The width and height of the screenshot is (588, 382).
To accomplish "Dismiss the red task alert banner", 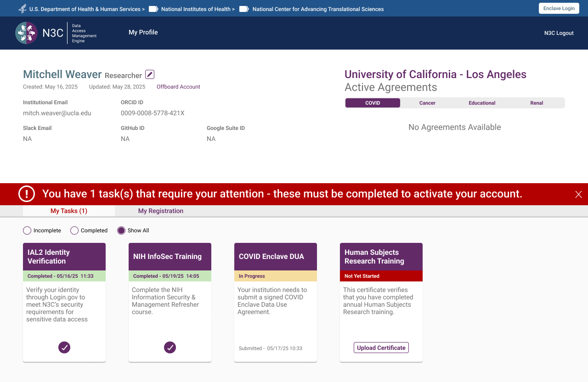I will pos(578,194).
